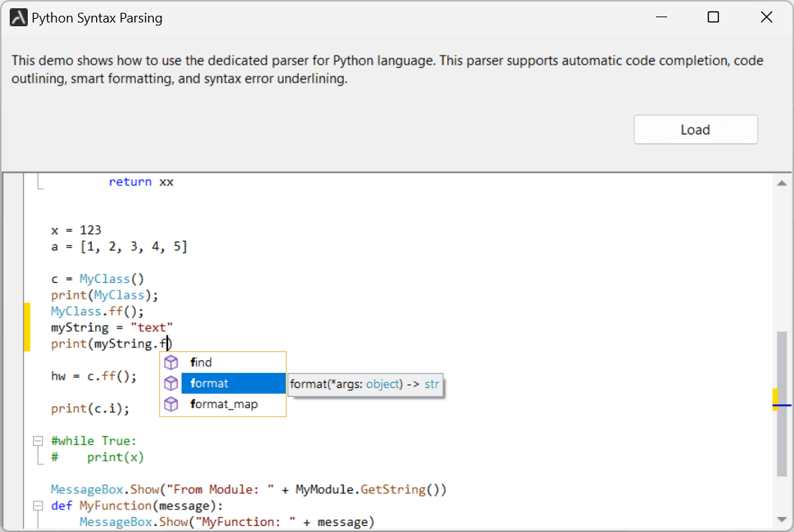Click 'return xx' at the top of the editor
794x532 pixels.
(141, 182)
